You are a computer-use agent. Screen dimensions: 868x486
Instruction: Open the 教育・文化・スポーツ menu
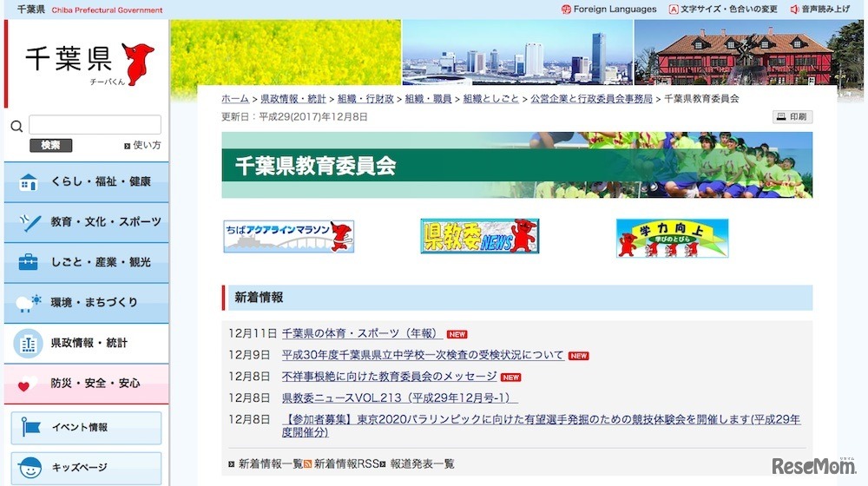[x=86, y=222]
